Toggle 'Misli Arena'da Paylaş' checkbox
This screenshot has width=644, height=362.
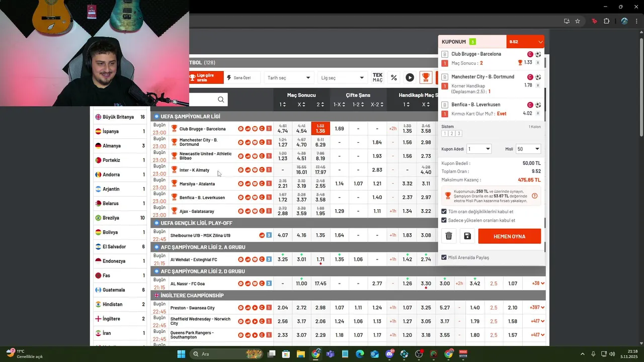[444, 257]
